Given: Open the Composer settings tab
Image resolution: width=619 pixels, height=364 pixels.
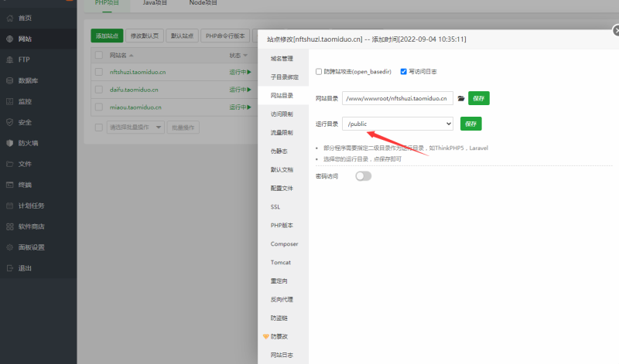Looking at the screenshot, I should [284, 243].
